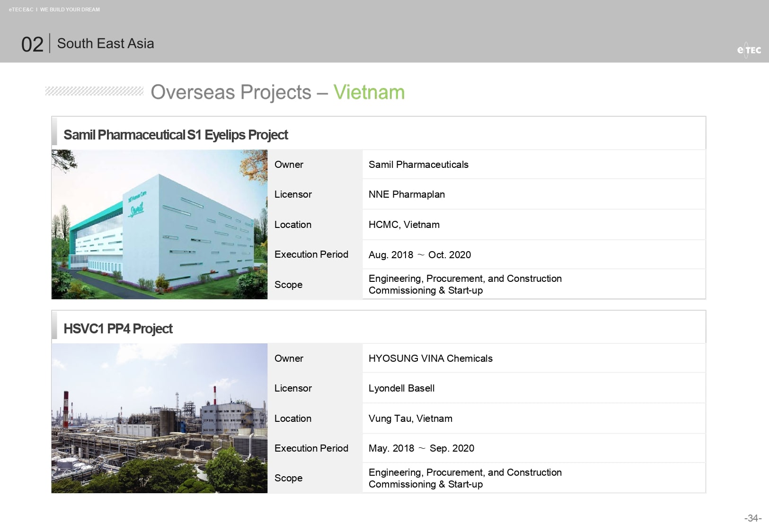Image resolution: width=769 pixels, height=532 pixels.
Task: Click the 'HCMC, Vietnam' location value
Action: pos(404,225)
